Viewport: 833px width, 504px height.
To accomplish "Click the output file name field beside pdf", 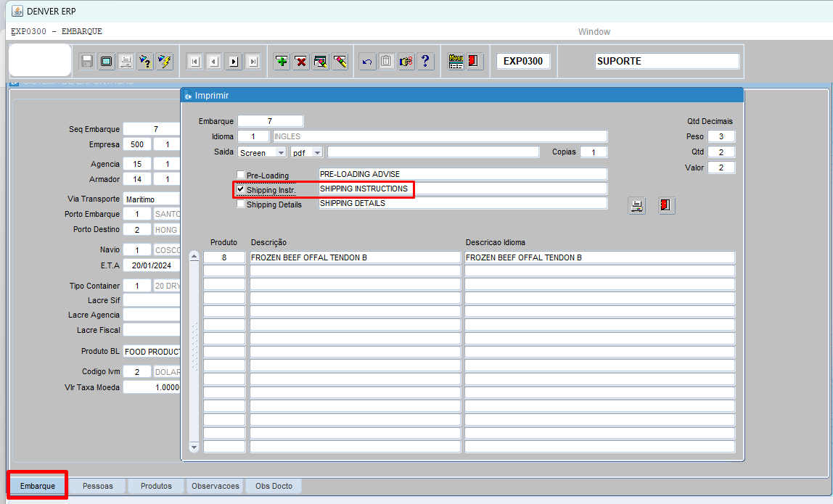I will pos(433,152).
